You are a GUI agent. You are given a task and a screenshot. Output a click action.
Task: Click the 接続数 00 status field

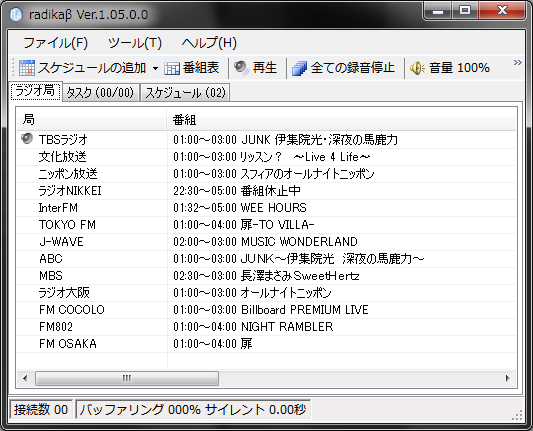tap(41, 410)
